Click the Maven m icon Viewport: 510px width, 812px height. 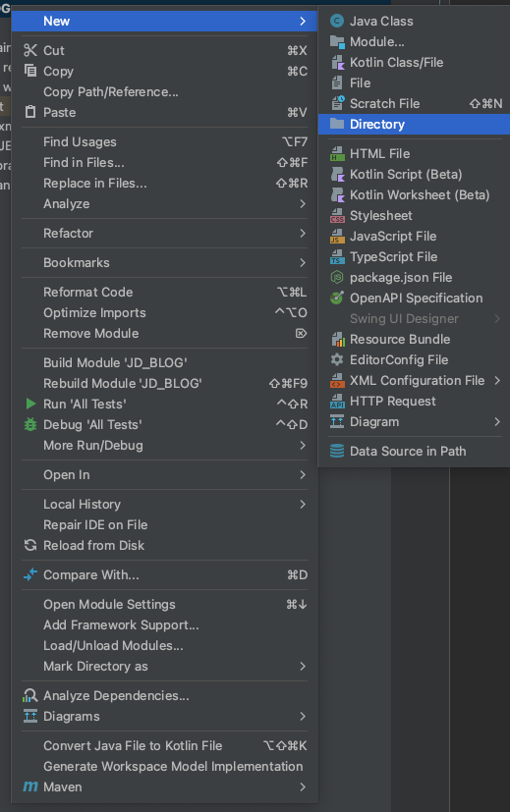tap(30, 786)
